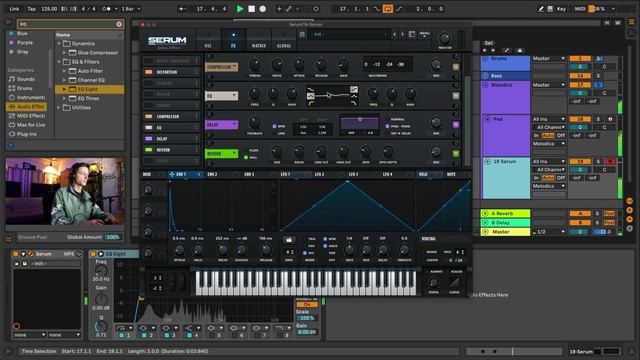Enable Hall mode in Serum reverb
This screenshot has height=360, width=640.
(x=246, y=158)
